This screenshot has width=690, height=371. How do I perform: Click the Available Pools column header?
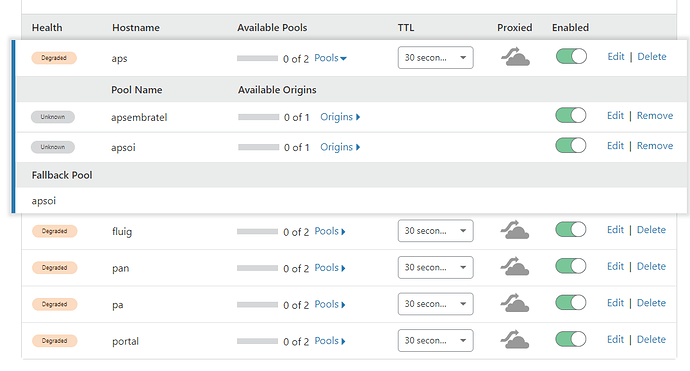272,28
